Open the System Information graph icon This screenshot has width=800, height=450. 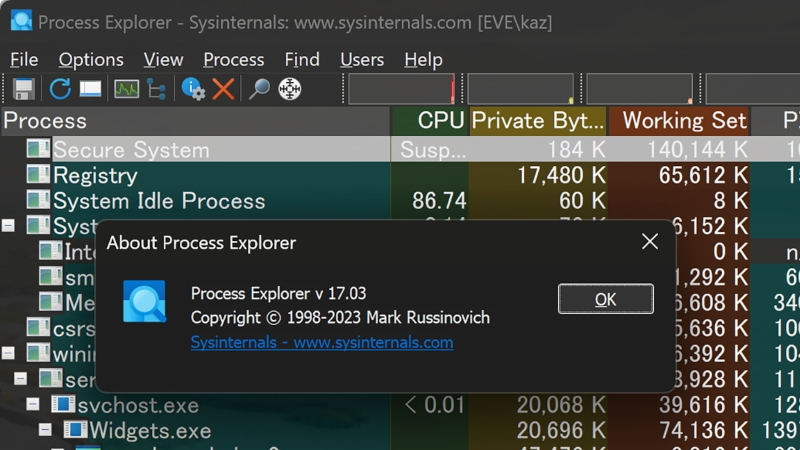click(127, 89)
